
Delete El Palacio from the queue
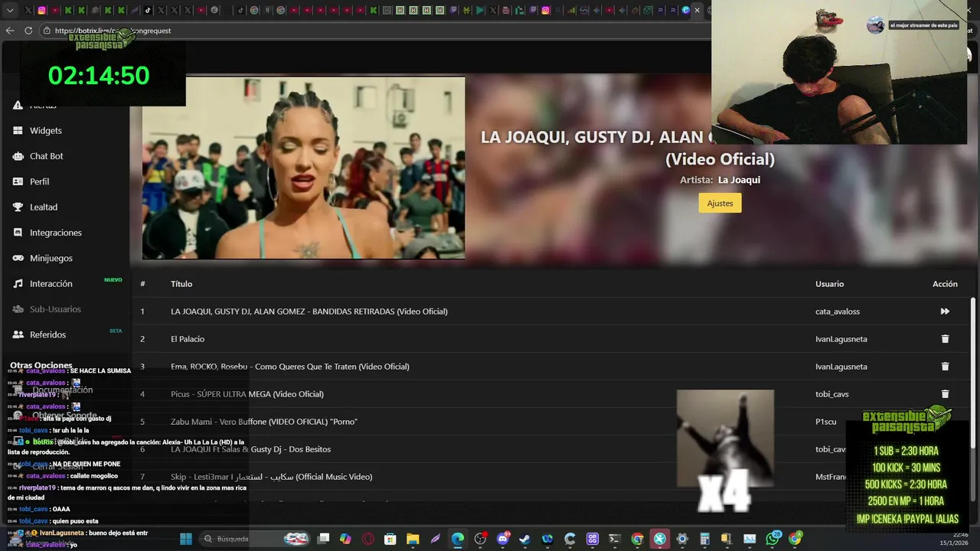[x=945, y=339]
